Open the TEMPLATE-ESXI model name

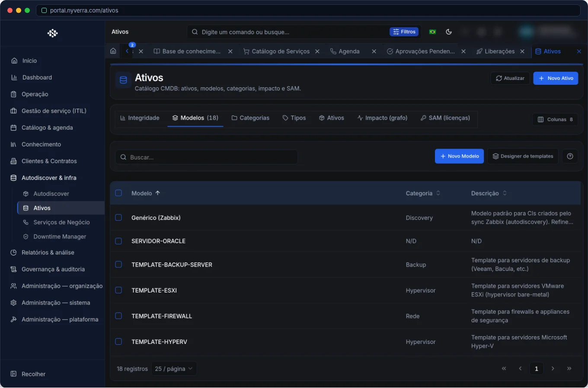154,290
